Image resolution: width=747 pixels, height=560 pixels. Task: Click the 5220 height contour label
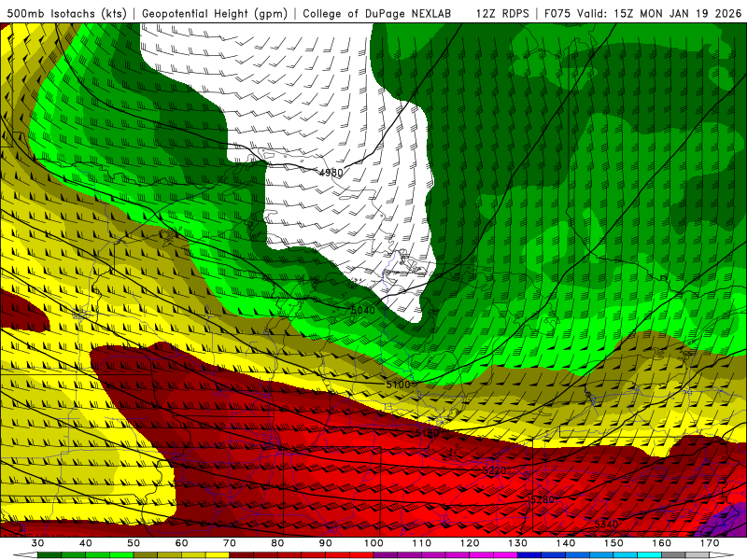click(494, 470)
